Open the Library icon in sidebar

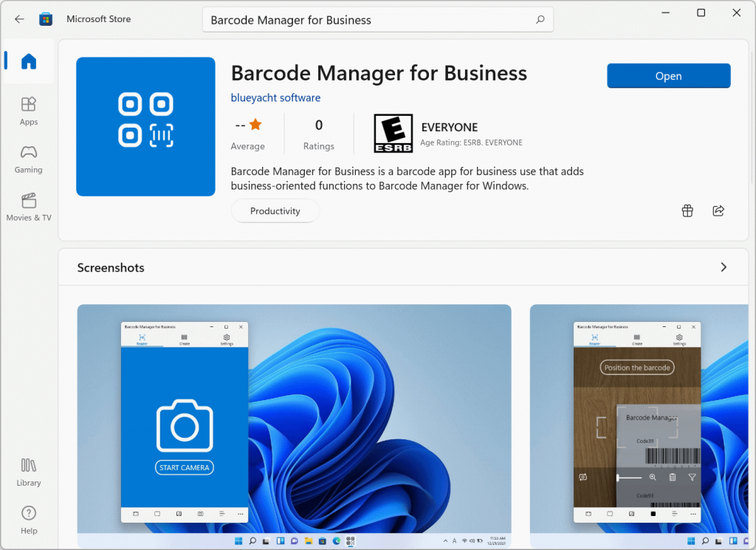tap(28, 467)
